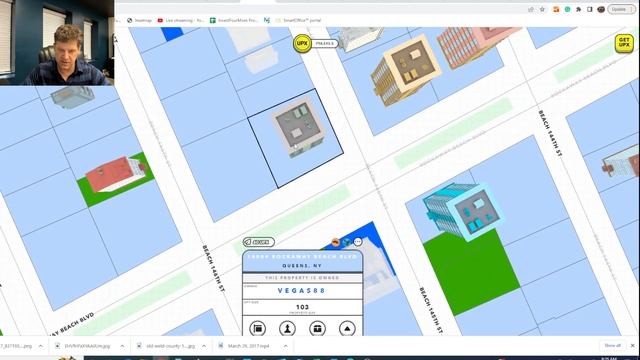The height and width of the screenshot is (360, 640).
Task: Open the InvestFourMore bookmark
Action: 234,20
